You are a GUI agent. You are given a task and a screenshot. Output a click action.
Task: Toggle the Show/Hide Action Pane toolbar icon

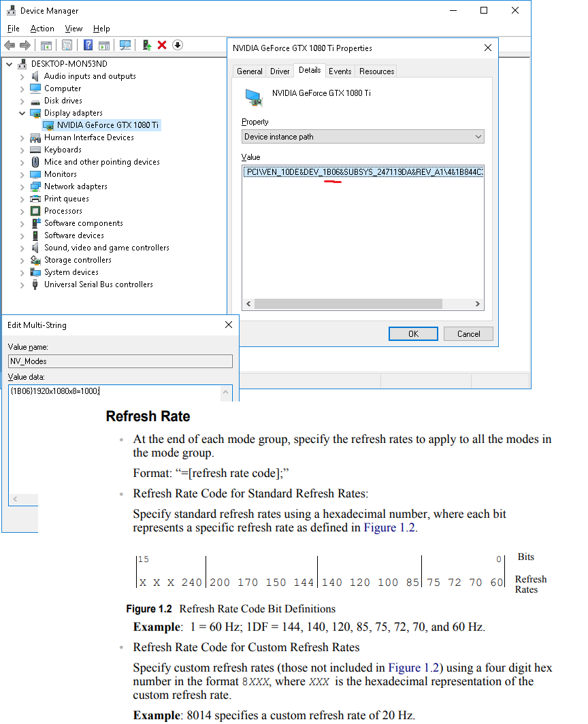click(x=104, y=45)
